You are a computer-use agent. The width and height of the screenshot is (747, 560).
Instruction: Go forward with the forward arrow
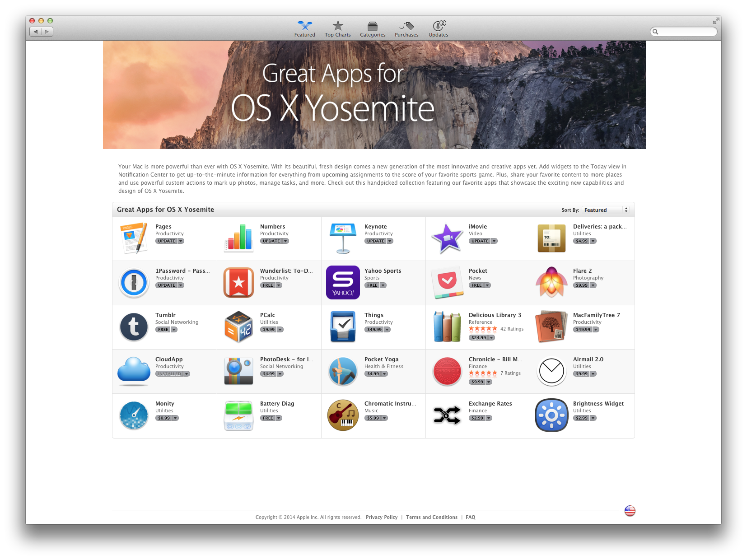(47, 32)
